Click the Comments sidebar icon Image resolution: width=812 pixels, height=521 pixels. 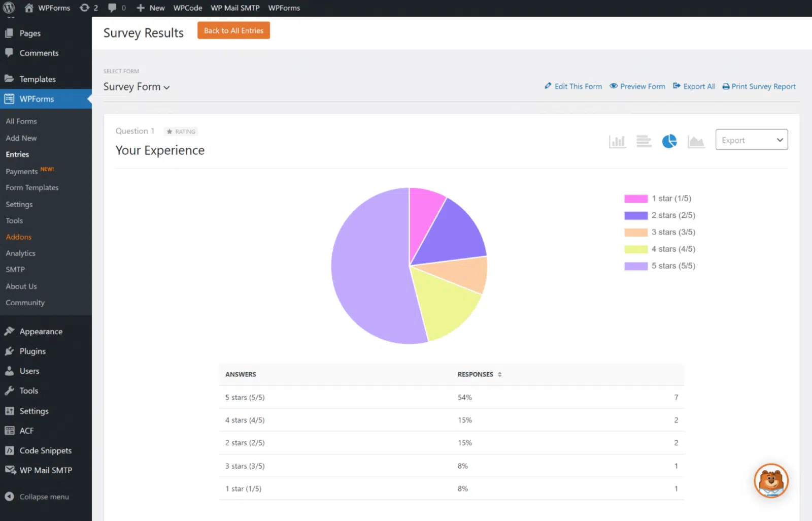[x=9, y=53]
